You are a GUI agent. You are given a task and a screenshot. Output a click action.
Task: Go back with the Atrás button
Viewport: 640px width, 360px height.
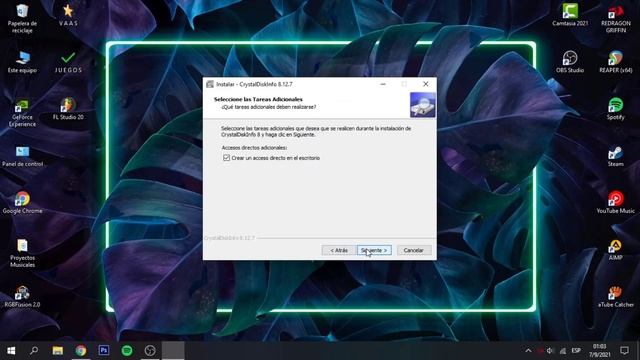(339, 250)
